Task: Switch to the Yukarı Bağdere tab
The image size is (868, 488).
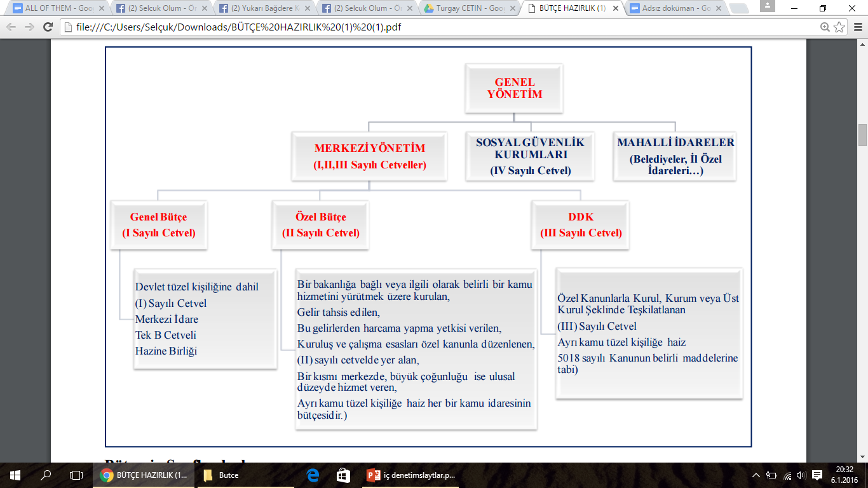Action: 263,9
